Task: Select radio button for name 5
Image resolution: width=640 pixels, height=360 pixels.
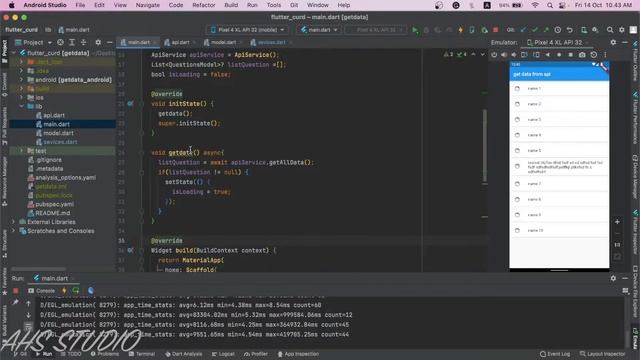Action: (517, 151)
